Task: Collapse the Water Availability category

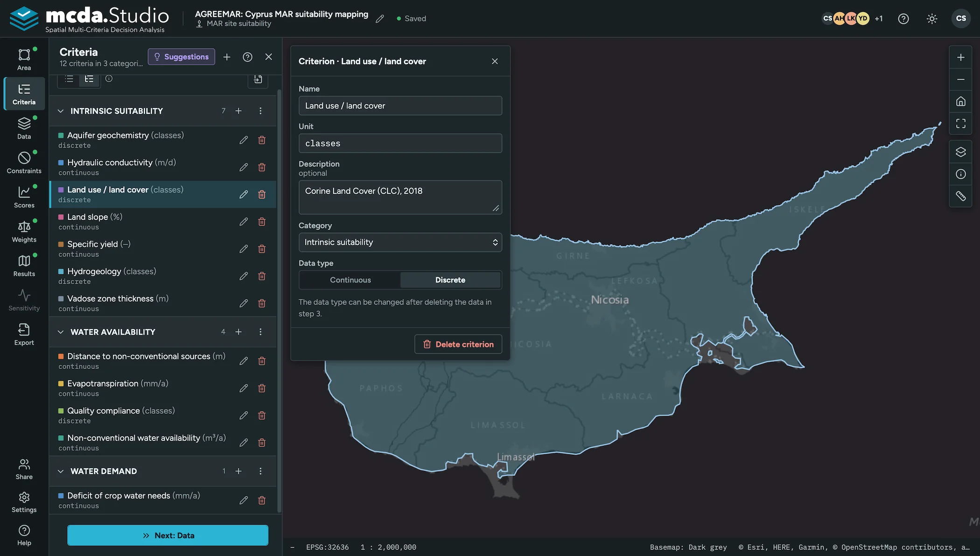Action: point(61,332)
